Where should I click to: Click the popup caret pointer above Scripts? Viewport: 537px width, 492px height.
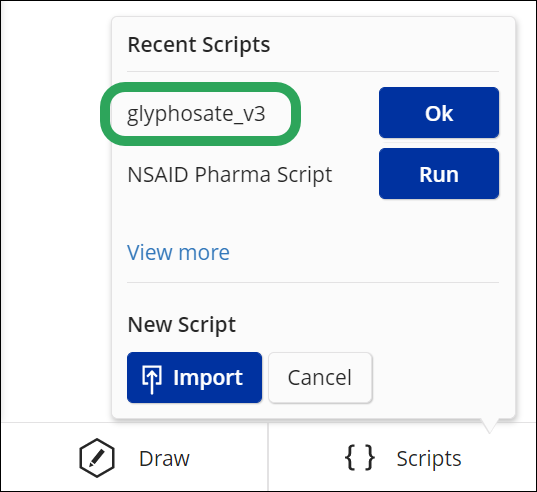(490, 426)
